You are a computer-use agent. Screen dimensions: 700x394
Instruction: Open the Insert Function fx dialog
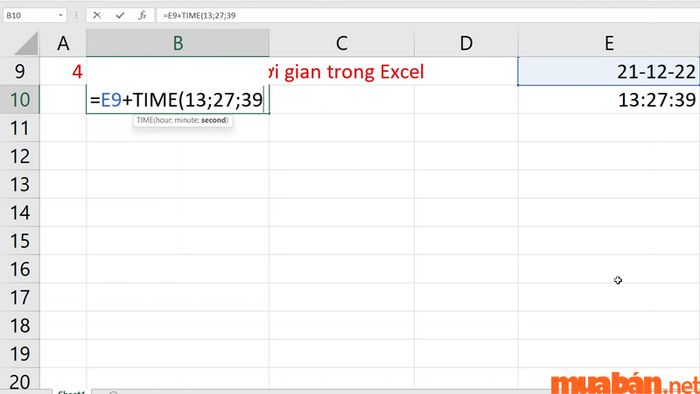tap(142, 16)
